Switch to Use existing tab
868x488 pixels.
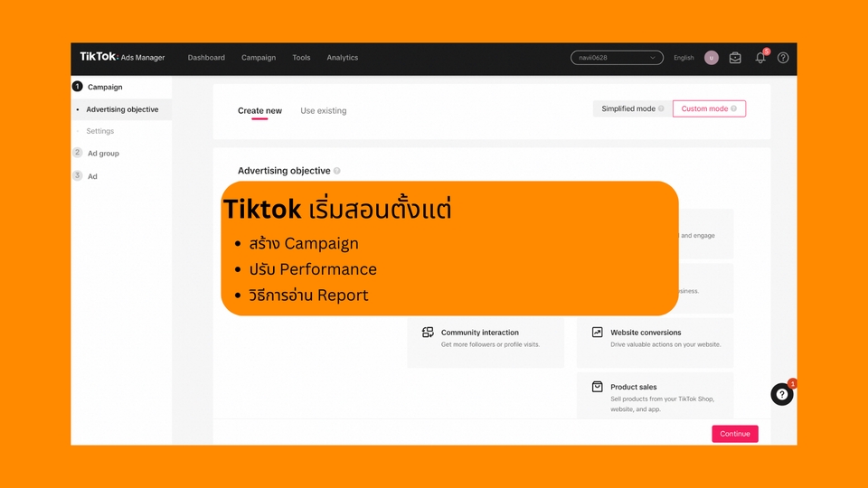324,110
